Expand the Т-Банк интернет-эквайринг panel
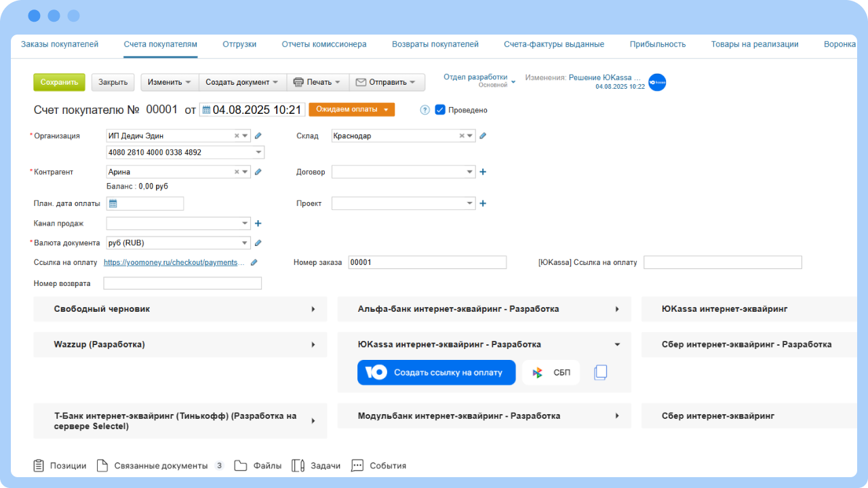Viewport: 868px width, 488px height. 180,421
